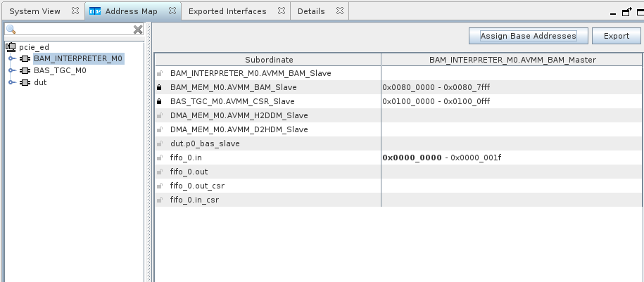Close the Exported Interfaces tab
Viewport: 644px width, 282px height.
click(x=282, y=11)
